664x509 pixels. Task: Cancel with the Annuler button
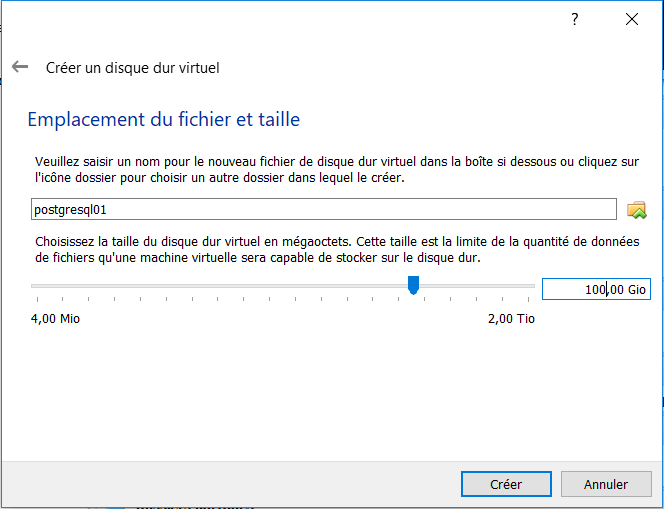(x=606, y=484)
